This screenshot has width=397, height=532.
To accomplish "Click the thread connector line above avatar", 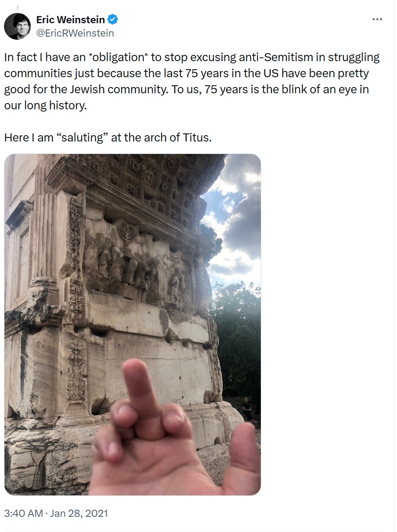I will [17, 8].
